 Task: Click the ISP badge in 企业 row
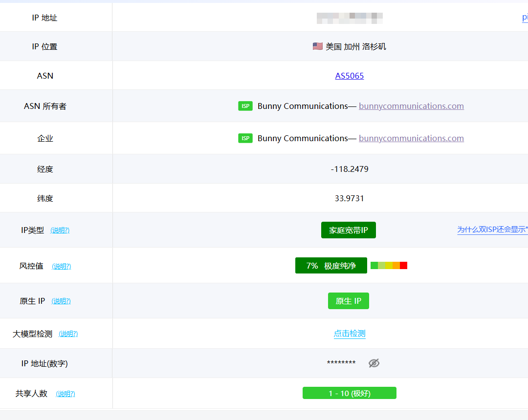coord(245,138)
